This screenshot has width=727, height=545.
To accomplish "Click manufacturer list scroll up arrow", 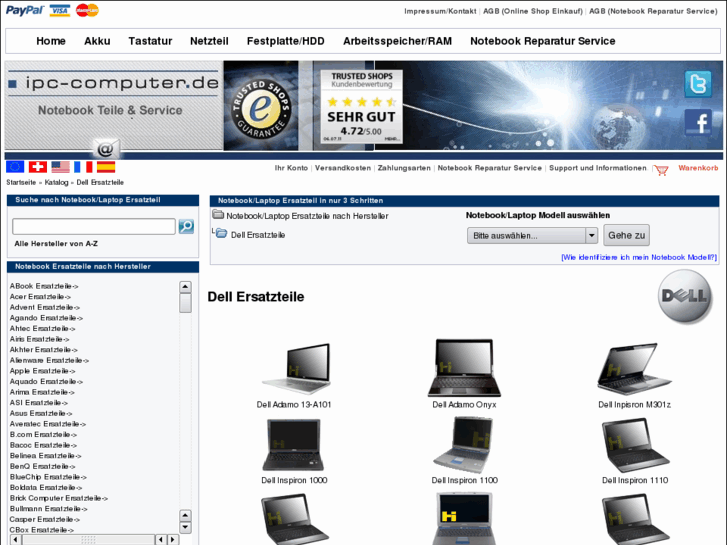I will pyautogui.click(x=185, y=287).
